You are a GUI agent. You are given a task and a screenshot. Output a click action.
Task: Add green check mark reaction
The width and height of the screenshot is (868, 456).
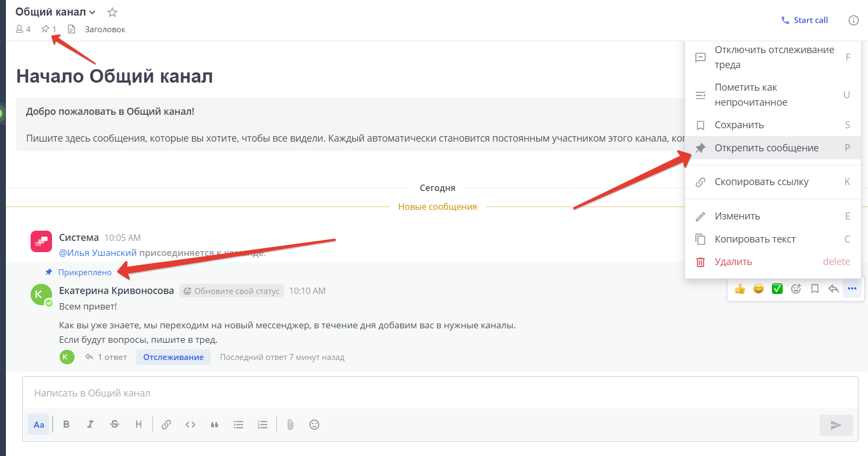click(777, 289)
